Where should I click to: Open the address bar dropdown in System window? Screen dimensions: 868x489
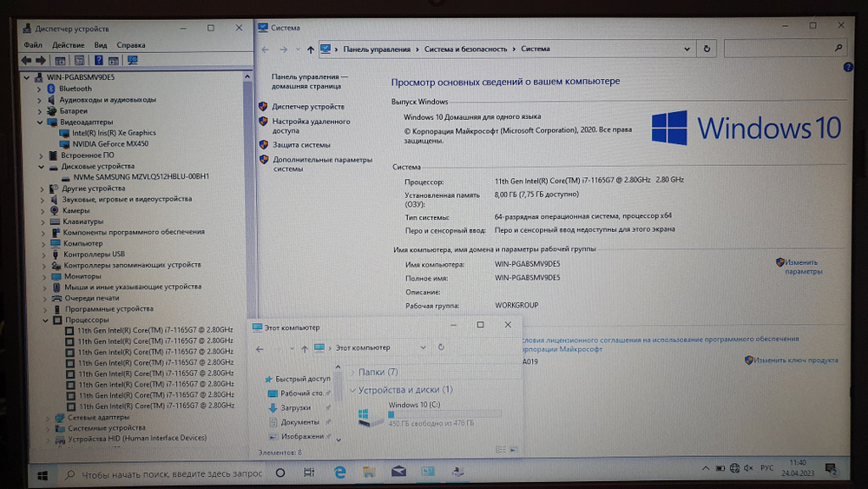tap(687, 49)
